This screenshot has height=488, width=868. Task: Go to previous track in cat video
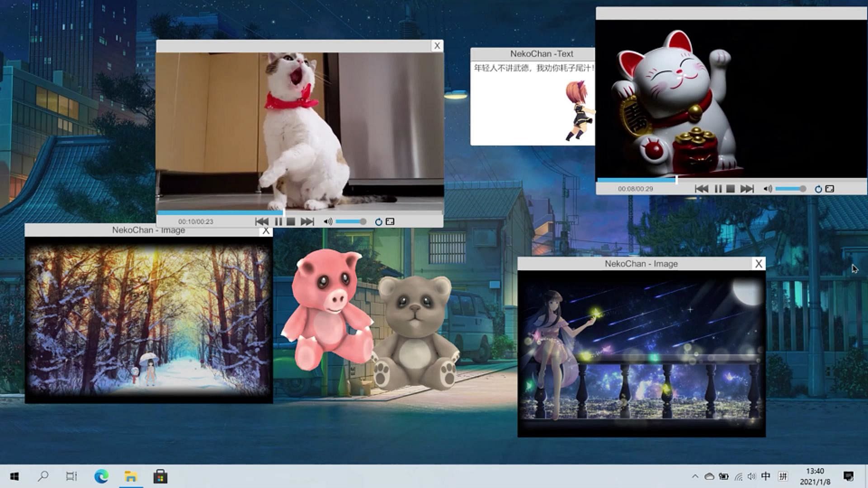pyautogui.click(x=261, y=221)
